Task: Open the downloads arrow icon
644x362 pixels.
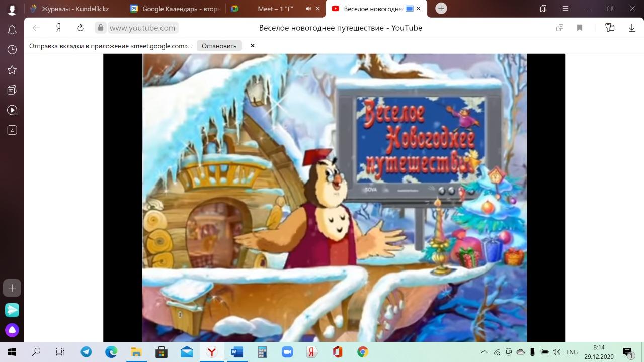Action: point(632,28)
